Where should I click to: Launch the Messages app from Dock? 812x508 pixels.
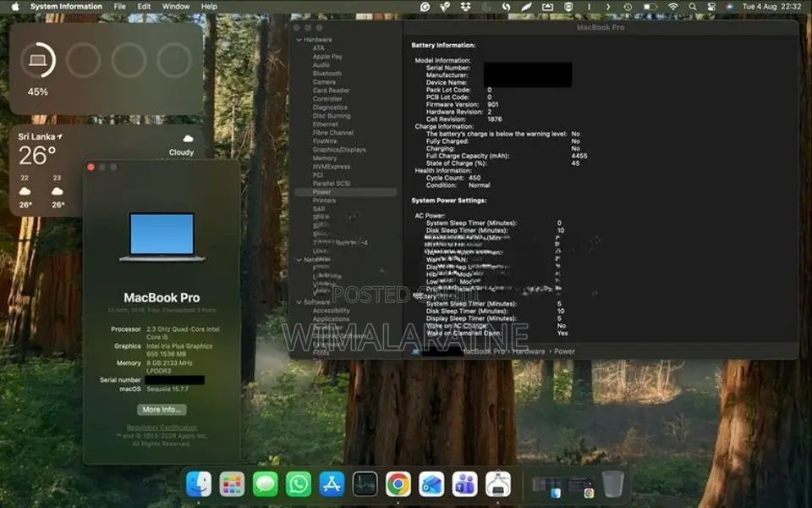click(265, 483)
